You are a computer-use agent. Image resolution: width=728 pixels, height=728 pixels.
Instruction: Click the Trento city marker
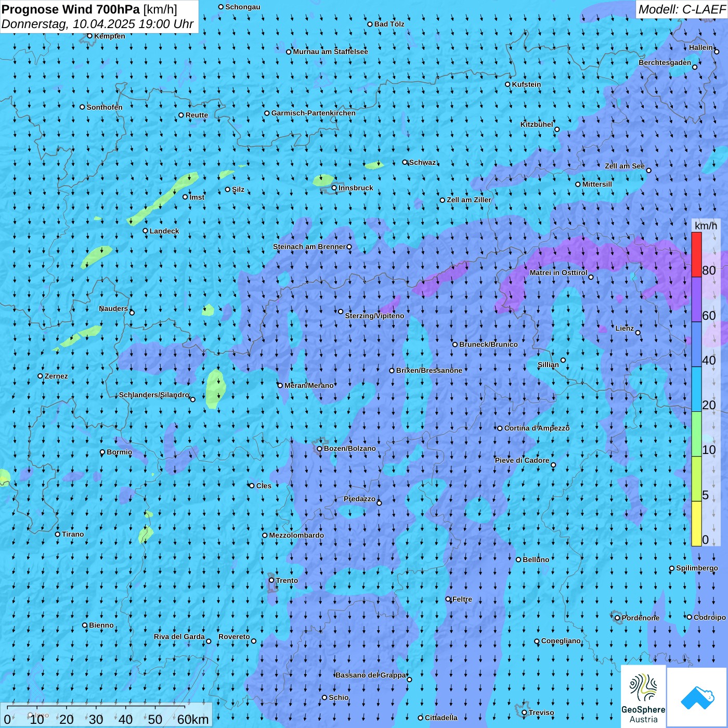pyautogui.click(x=271, y=580)
